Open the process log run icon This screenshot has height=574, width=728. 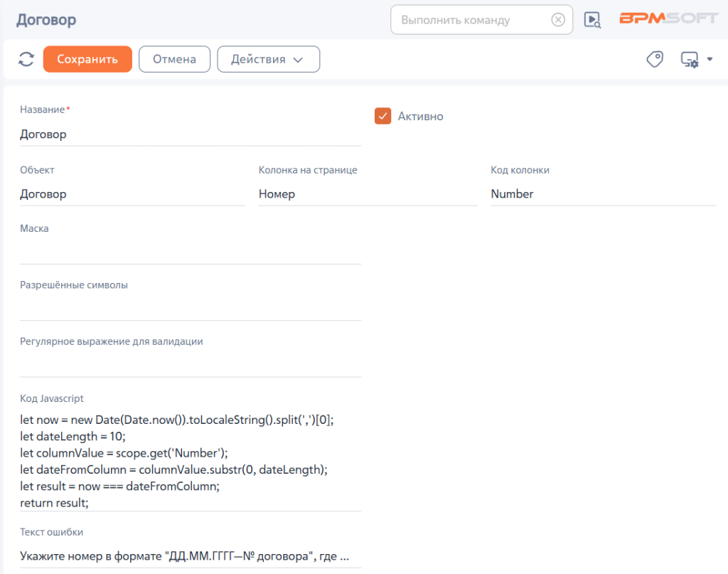[x=592, y=20]
